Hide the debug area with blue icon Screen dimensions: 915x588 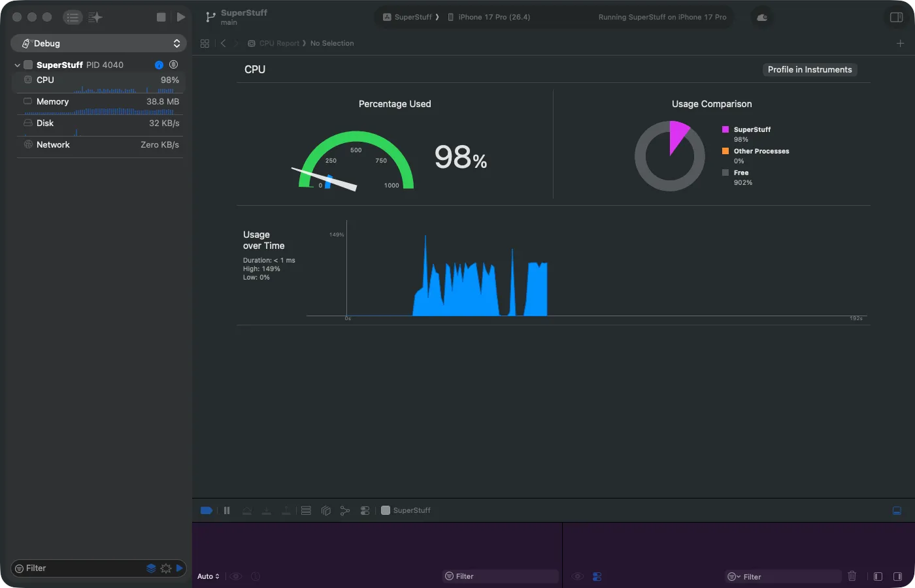click(897, 511)
